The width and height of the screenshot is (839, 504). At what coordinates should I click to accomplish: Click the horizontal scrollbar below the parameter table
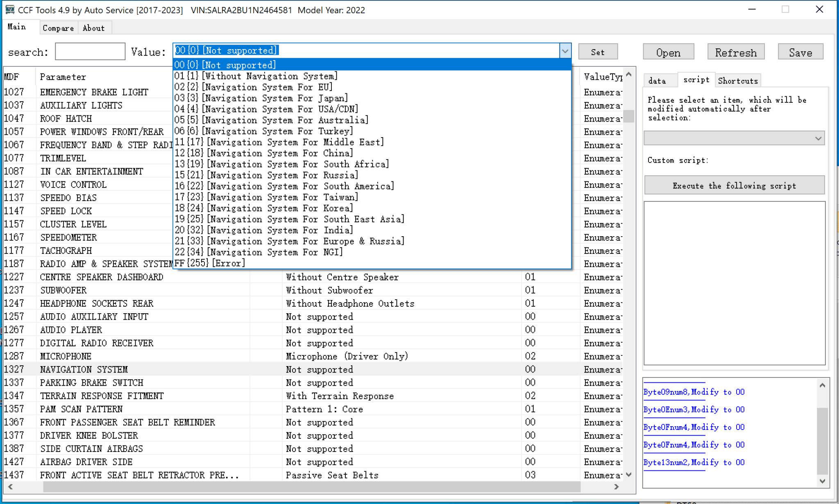point(311,487)
